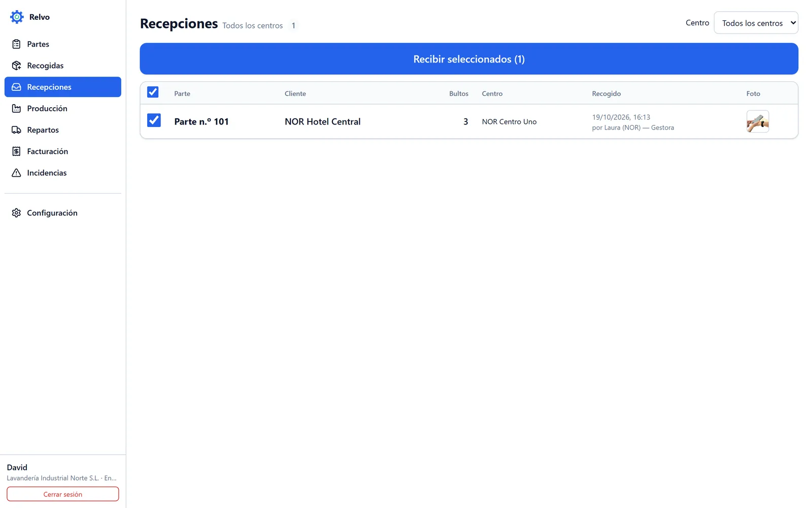The width and height of the screenshot is (812, 508).
Task: Click 'por Laura (NOR) — Gestora' text
Action: [x=633, y=128]
